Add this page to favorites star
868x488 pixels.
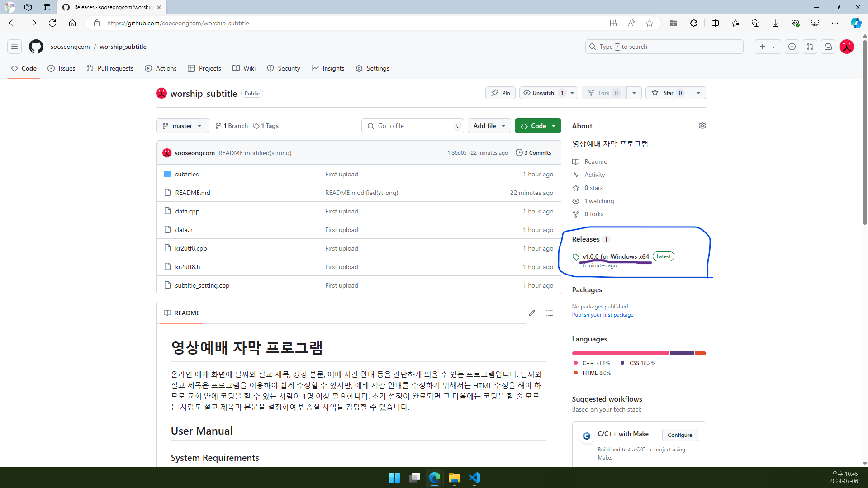click(x=650, y=23)
